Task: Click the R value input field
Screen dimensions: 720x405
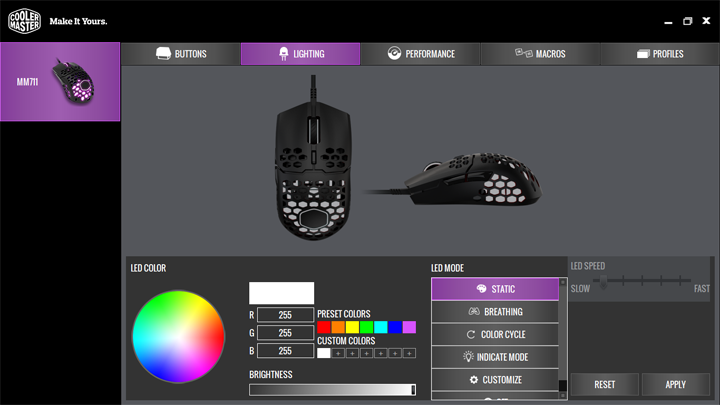Action: (x=286, y=315)
